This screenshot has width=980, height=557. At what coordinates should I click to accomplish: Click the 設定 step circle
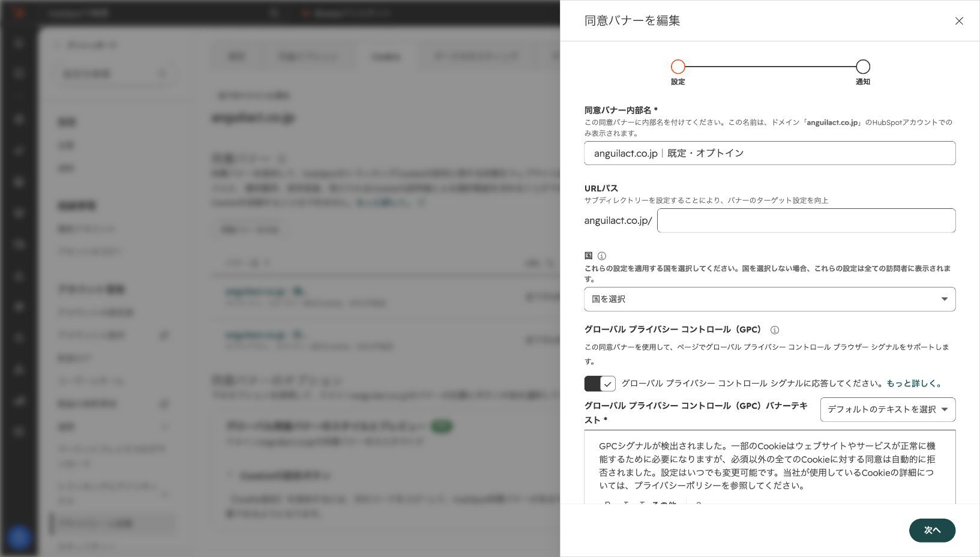point(678,67)
